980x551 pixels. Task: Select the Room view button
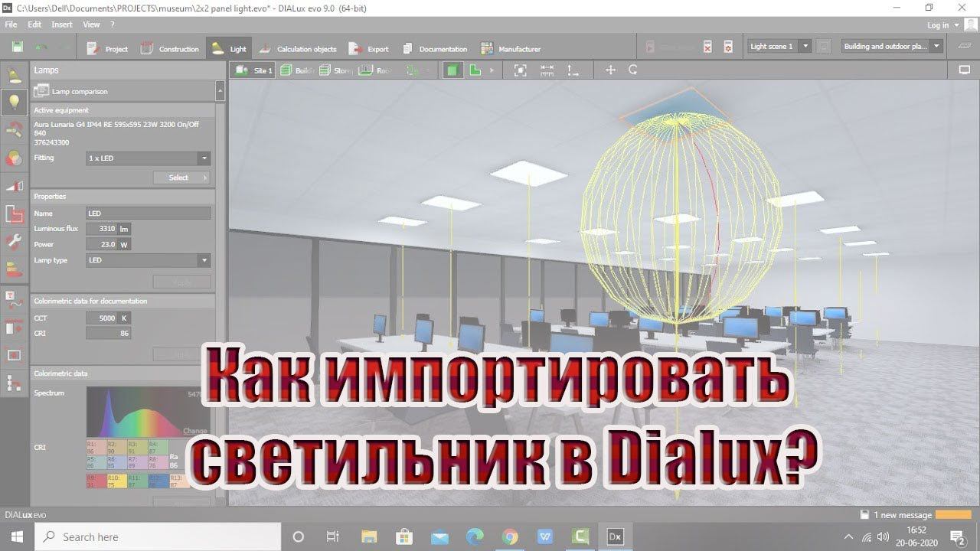click(x=376, y=70)
